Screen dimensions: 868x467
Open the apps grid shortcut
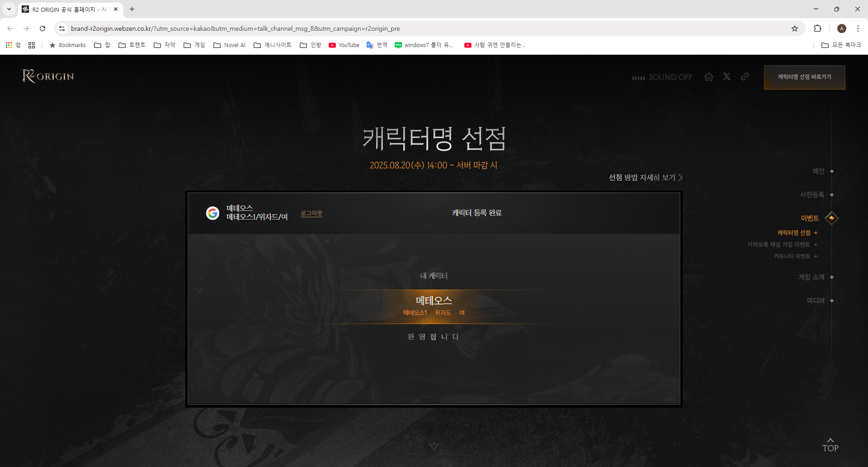click(13, 45)
